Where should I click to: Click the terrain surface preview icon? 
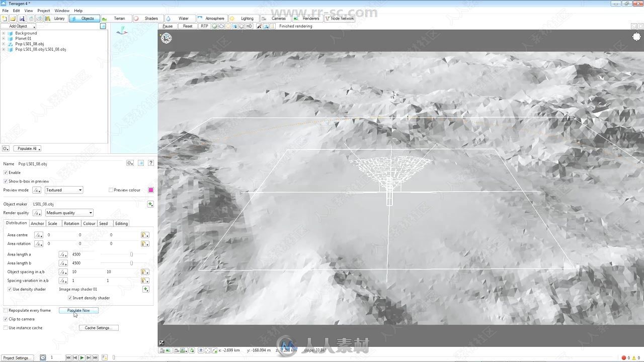pos(221,26)
